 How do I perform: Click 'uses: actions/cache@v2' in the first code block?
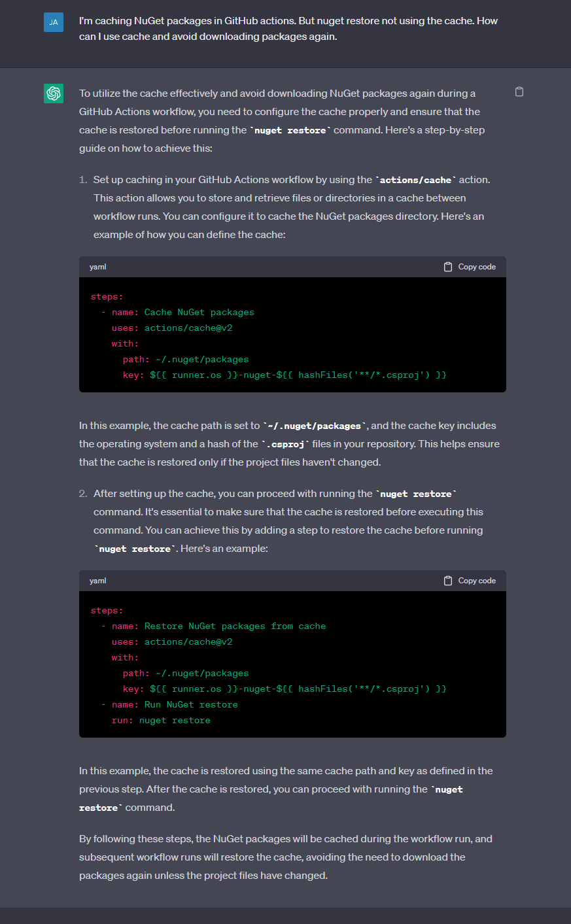pos(172,328)
